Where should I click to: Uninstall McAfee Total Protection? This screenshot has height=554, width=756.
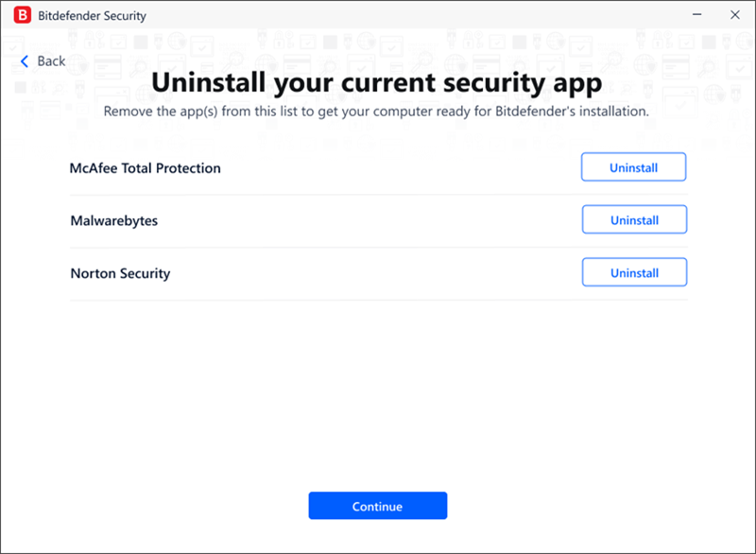[x=633, y=166]
